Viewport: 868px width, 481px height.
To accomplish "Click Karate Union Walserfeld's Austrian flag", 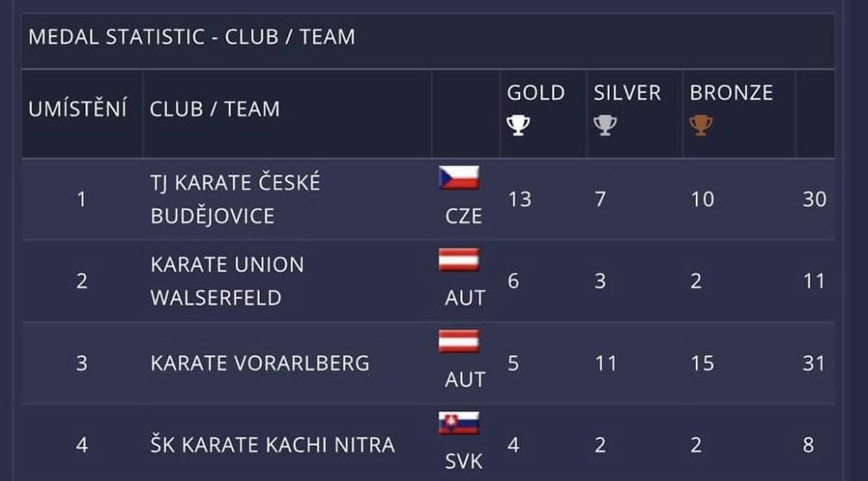I will coord(459,260).
